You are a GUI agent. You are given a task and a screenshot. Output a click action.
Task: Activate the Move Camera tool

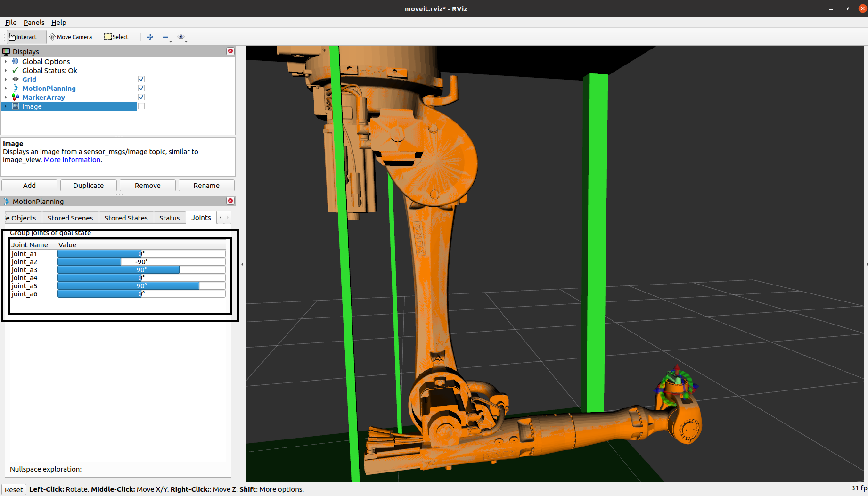[x=71, y=37]
